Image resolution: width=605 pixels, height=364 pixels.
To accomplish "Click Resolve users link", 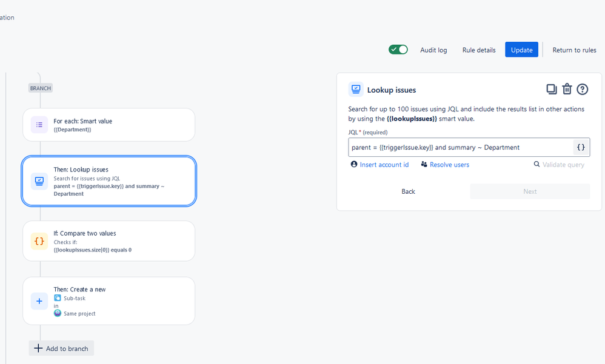I will [x=445, y=165].
